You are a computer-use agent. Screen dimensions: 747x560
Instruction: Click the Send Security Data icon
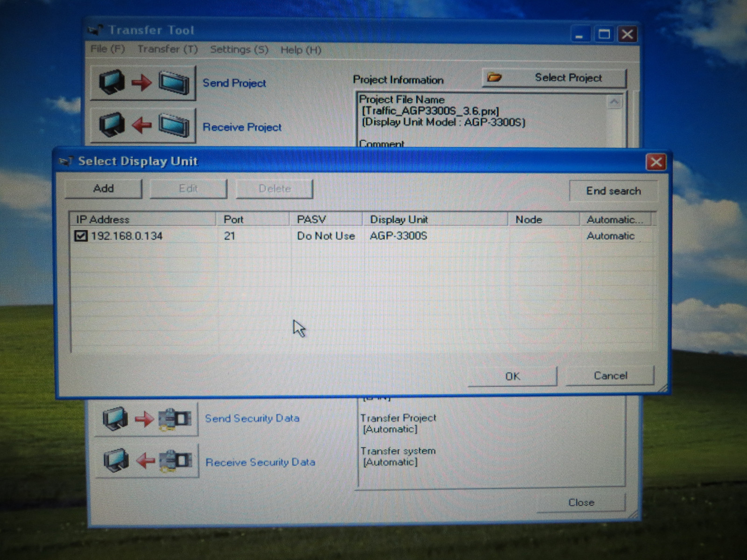(x=146, y=419)
